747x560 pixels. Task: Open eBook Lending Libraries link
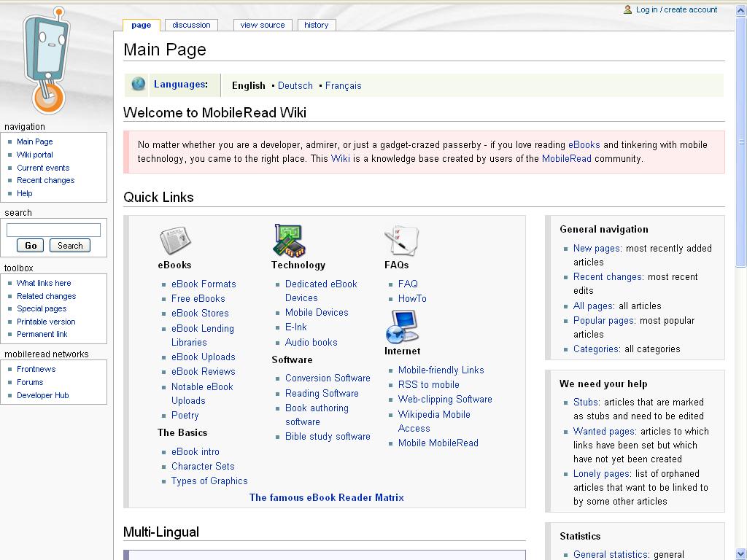(203, 335)
